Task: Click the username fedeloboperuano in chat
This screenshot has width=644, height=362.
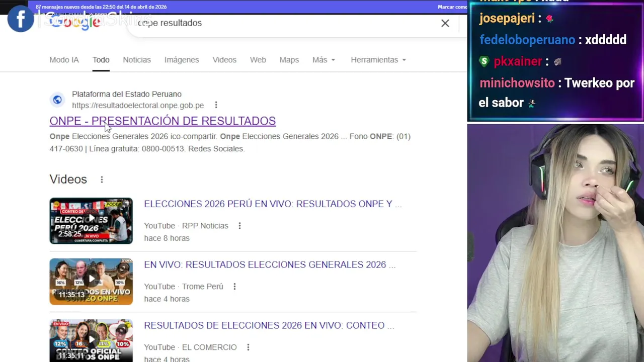Action: tap(527, 40)
